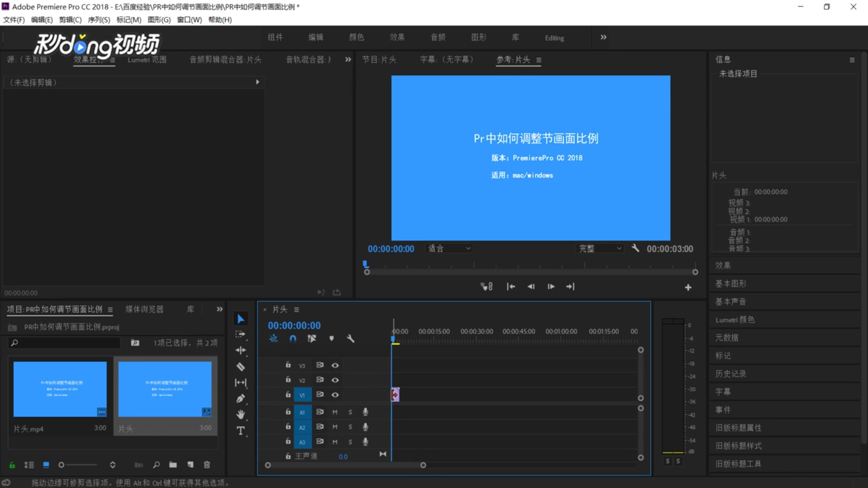This screenshot has height=488, width=868.
Task: Switch to the 媒体浏览器 tab
Action: click(x=145, y=309)
